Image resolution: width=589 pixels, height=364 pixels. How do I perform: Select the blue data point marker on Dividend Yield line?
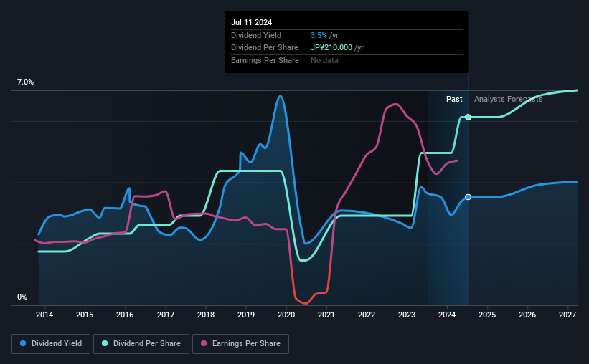pyautogui.click(x=468, y=197)
